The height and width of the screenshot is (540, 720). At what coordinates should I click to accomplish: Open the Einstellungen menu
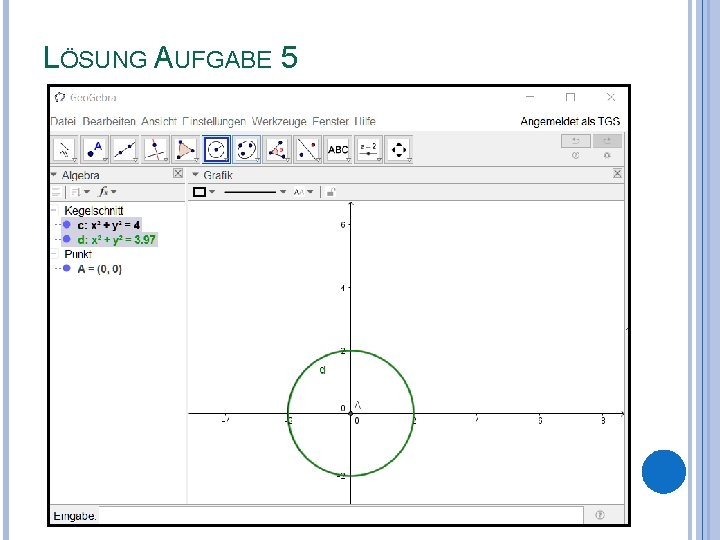tap(214, 121)
